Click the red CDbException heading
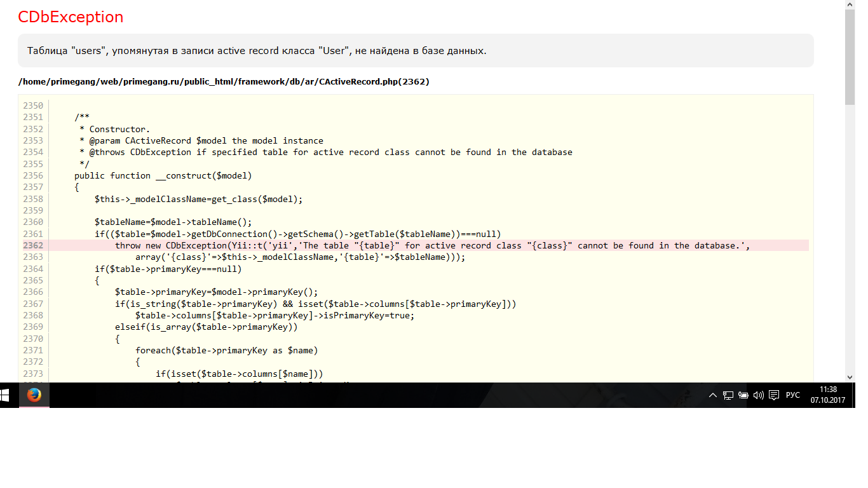The height and width of the screenshot is (488, 868). 71,17
